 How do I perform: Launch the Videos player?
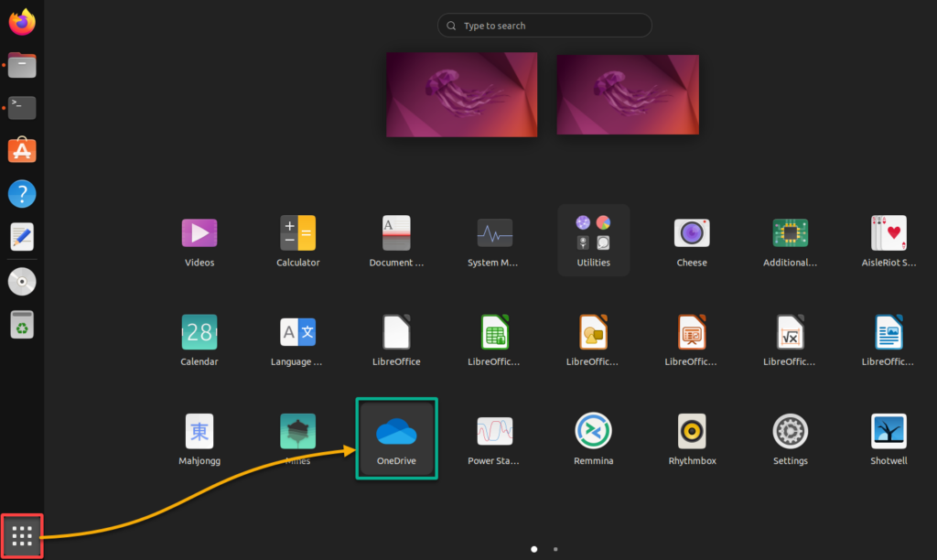point(199,232)
